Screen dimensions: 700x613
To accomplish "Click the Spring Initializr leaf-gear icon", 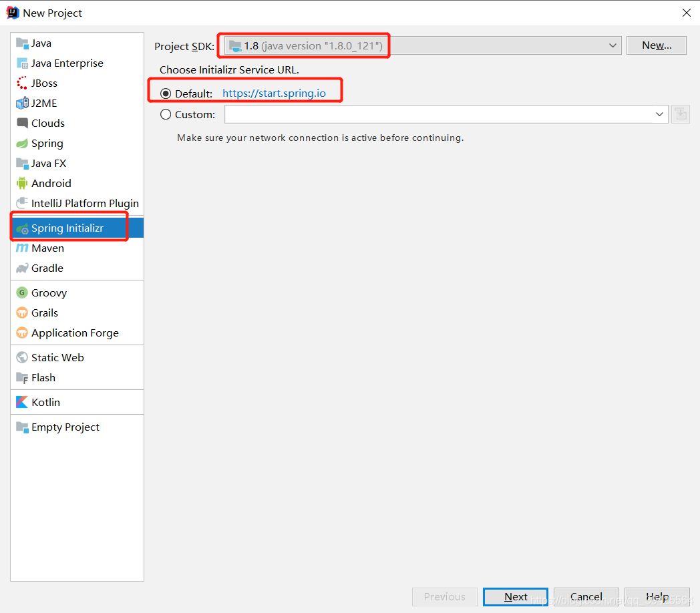I will pos(22,228).
